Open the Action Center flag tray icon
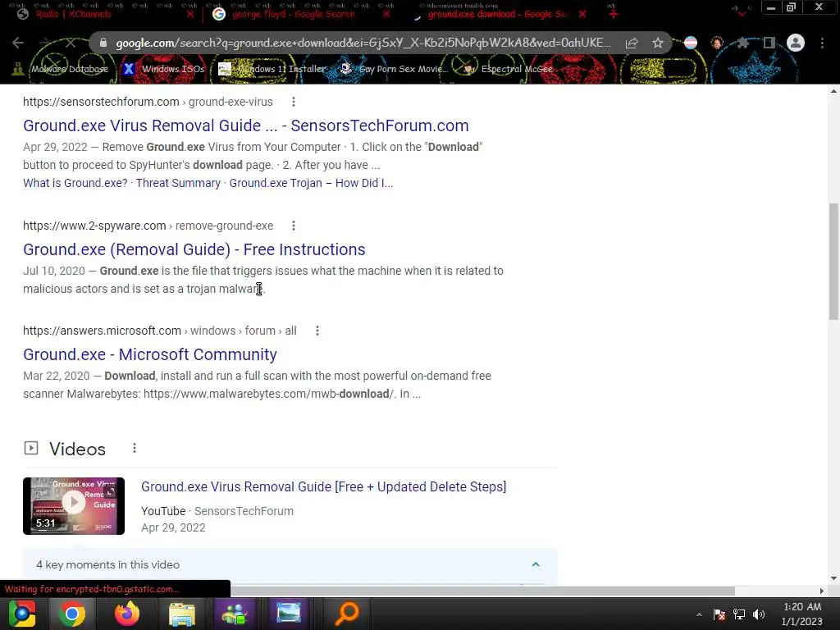 pos(719,614)
